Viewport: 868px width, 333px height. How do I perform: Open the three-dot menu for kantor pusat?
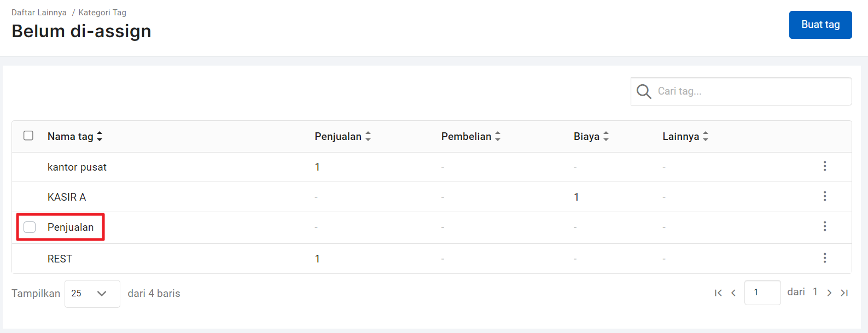click(x=825, y=166)
